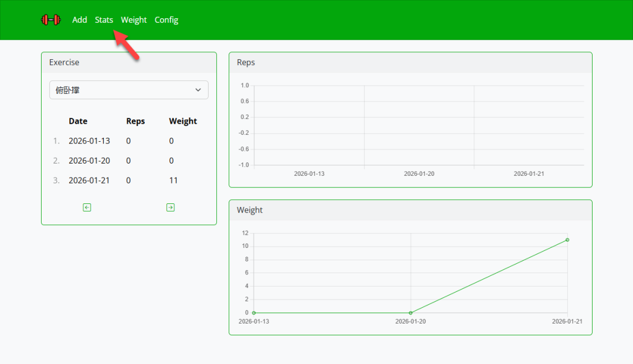Image resolution: width=633 pixels, height=364 pixels.
Task: Expand the exercise selection dropdown
Action: (129, 90)
